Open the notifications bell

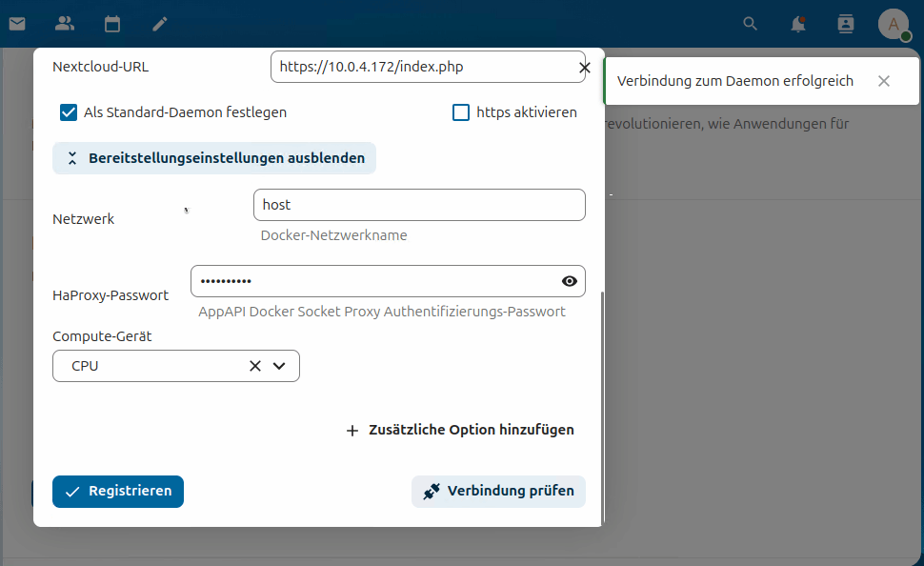[x=798, y=24]
